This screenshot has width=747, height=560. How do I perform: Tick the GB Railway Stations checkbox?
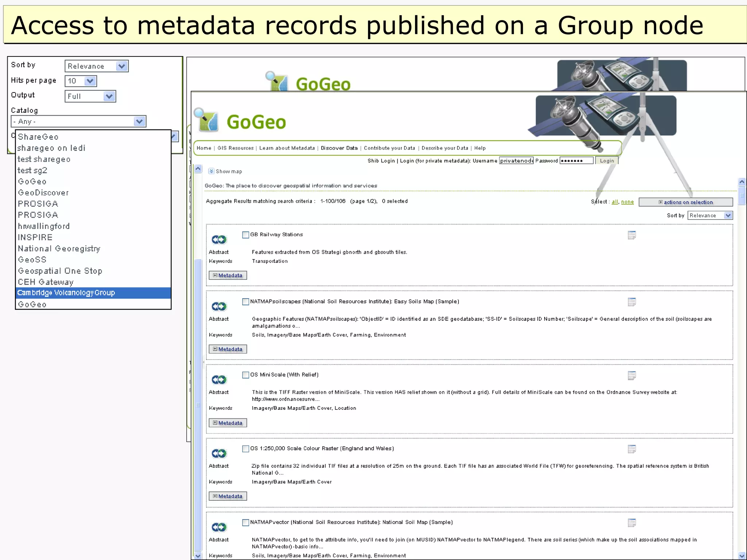(x=245, y=235)
